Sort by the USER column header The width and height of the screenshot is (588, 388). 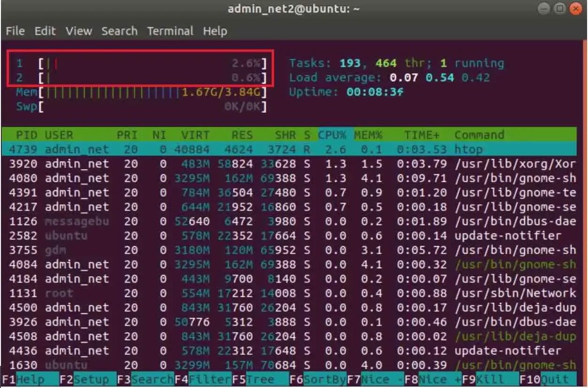(59, 135)
